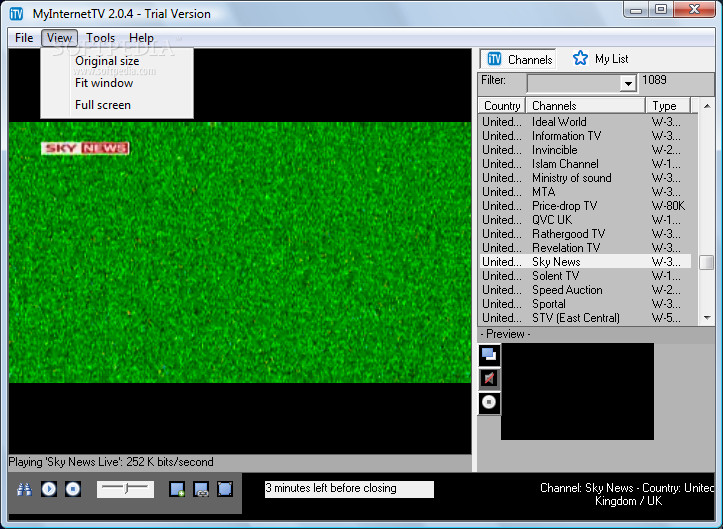
Task: Select the Rathergood TV channel
Action: [x=586, y=234]
